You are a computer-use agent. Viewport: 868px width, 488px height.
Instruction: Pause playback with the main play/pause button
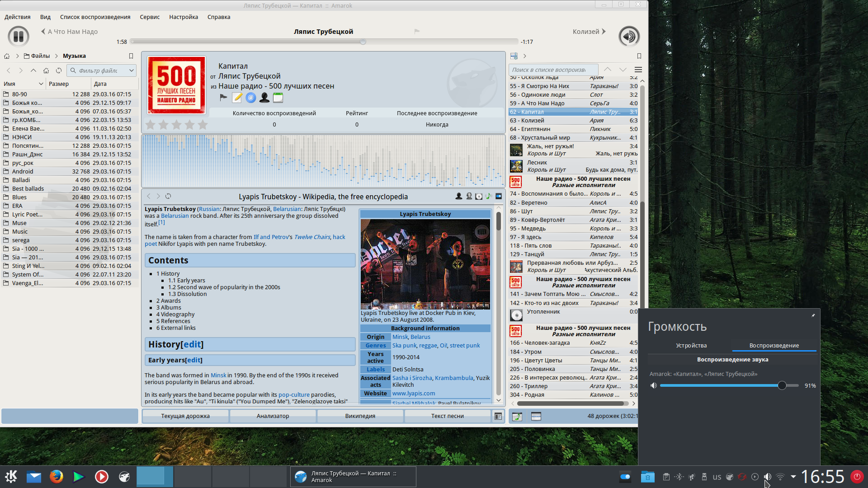[19, 36]
